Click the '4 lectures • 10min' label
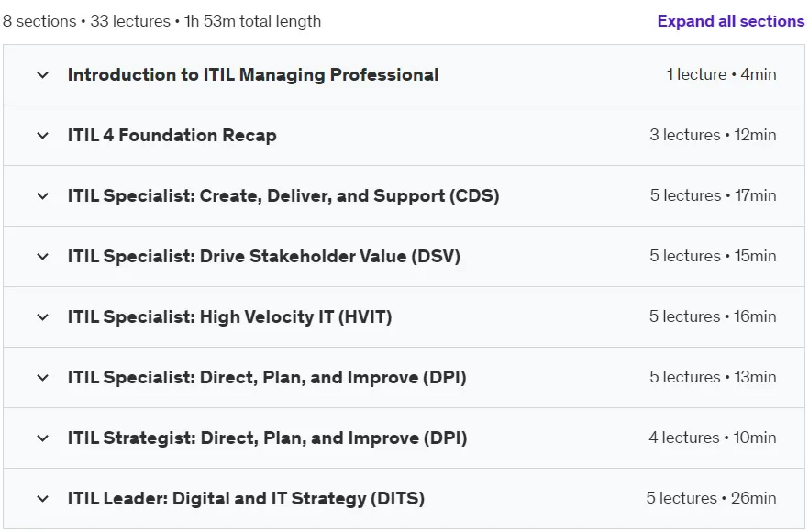Image resolution: width=809 pixels, height=532 pixels. [713, 438]
